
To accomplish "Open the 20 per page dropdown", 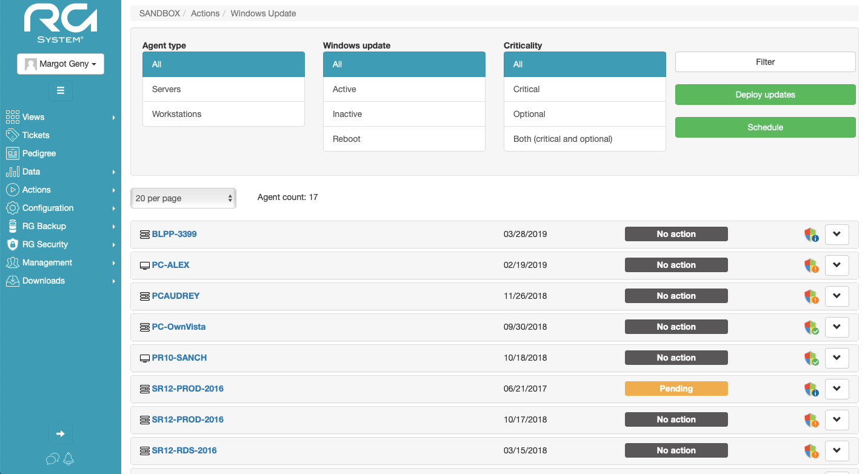I will (x=183, y=198).
